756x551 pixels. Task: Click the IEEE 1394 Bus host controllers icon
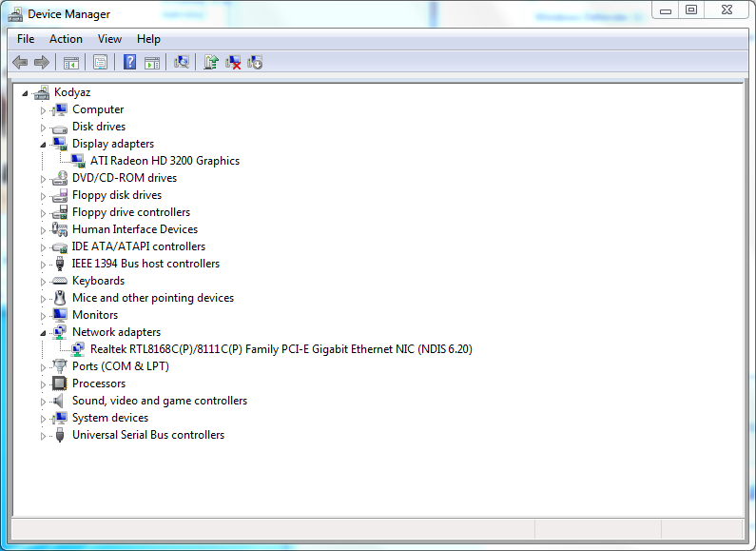click(60, 264)
